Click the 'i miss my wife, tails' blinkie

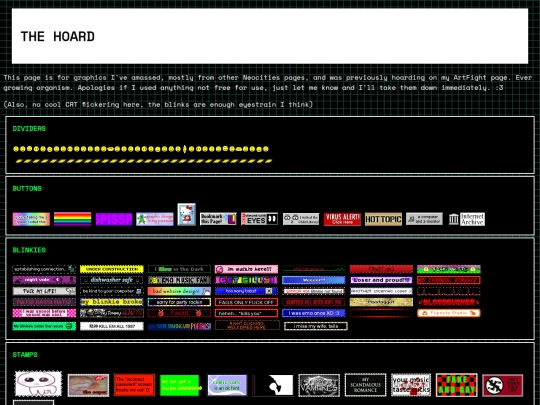click(x=316, y=326)
